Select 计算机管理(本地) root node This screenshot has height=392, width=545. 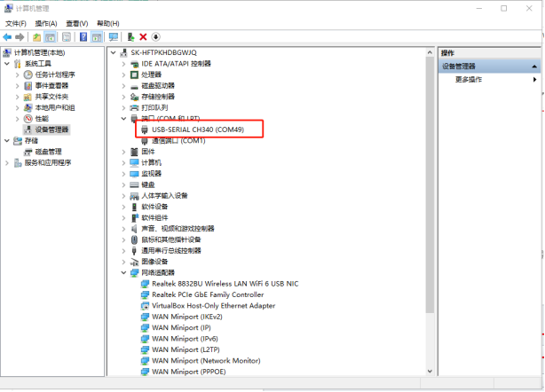click(39, 53)
